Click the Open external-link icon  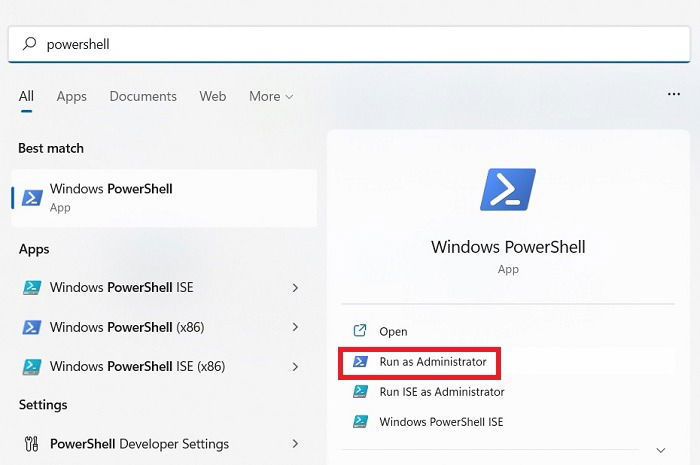360,331
